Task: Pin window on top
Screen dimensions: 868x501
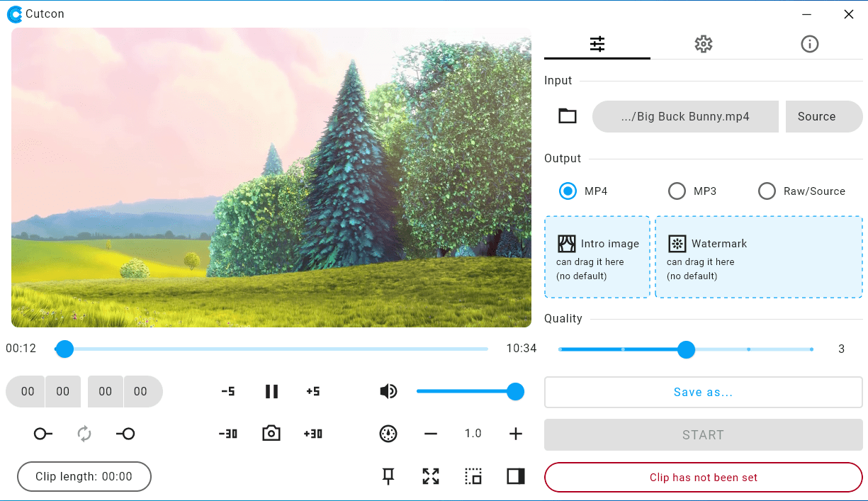Action: pos(388,476)
